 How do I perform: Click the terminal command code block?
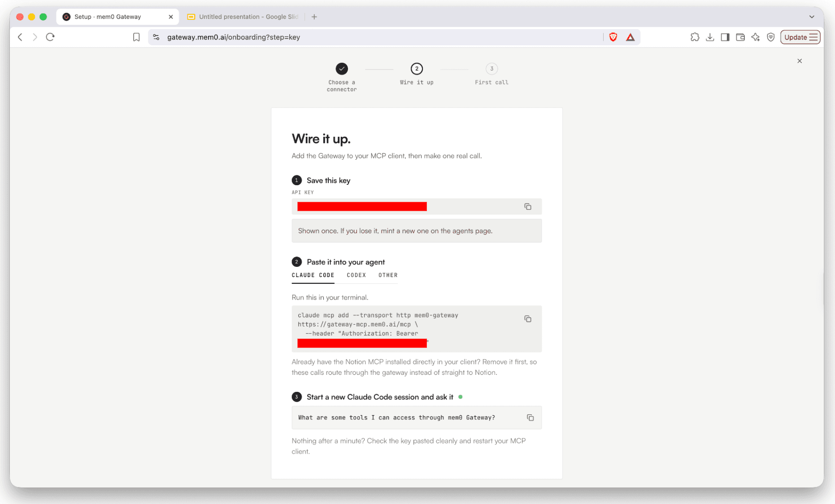pos(417,329)
